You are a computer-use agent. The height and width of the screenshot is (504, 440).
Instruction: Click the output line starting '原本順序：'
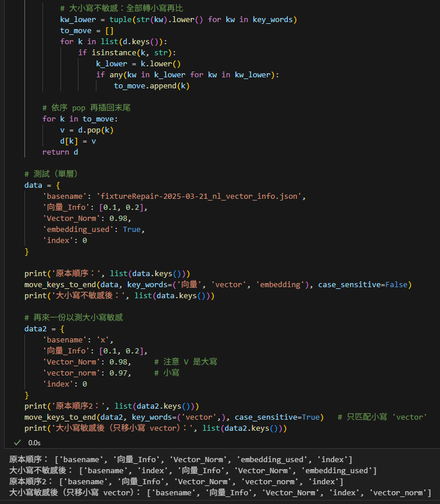tap(181, 460)
